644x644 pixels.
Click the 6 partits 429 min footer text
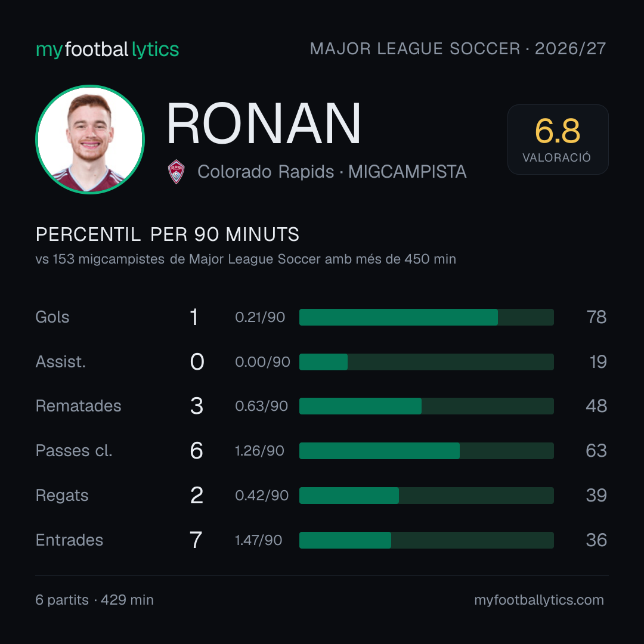tap(94, 600)
